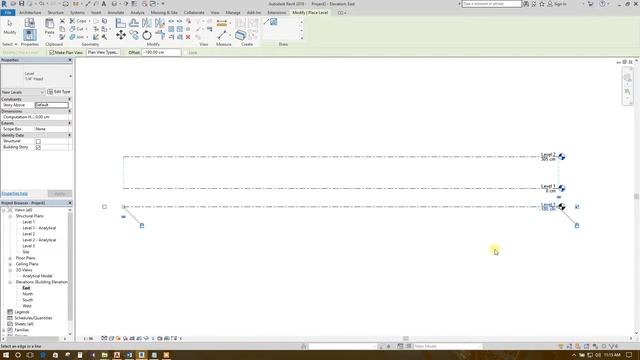The width and height of the screenshot is (640, 360).
Task: Toggle bubble visibility checkbox at left level end
Action: coord(104,207)
